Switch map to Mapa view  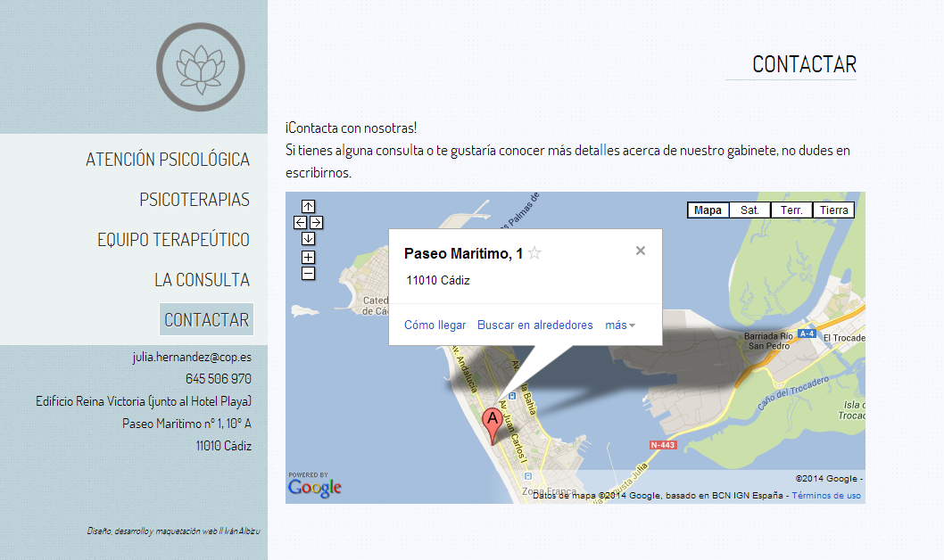(x=708, y=210)
